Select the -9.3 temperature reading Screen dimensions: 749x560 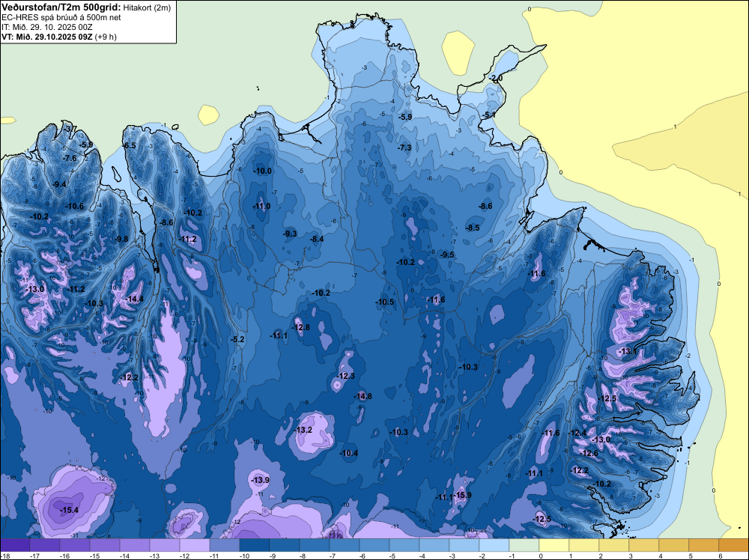pos(290,234)
